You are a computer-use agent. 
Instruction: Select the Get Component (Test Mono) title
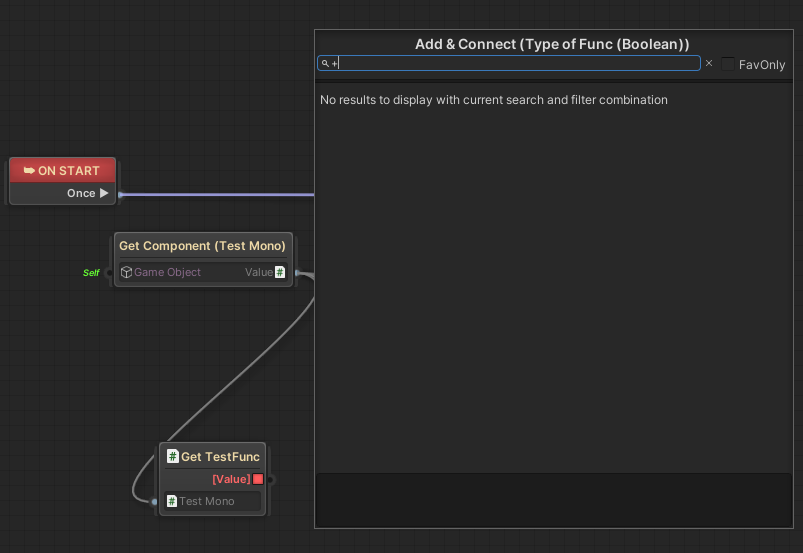202,246
